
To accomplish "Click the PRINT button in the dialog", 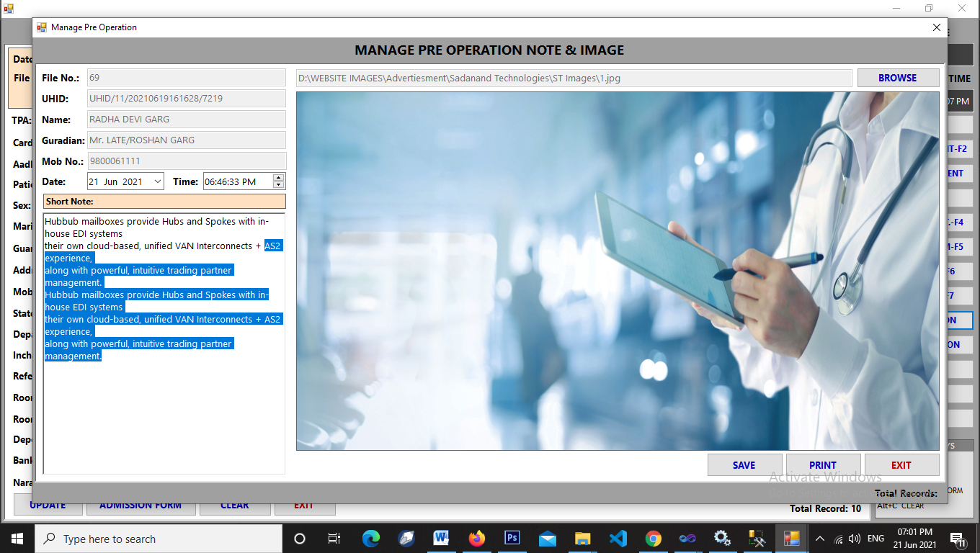I will (x=823, y=465).
